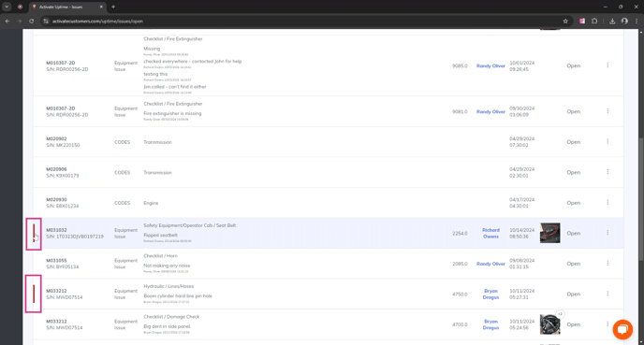
Task: Open Bryan Dragus link on the Damage Check issue
Action: pyautogui.click(x=490, y=324)
